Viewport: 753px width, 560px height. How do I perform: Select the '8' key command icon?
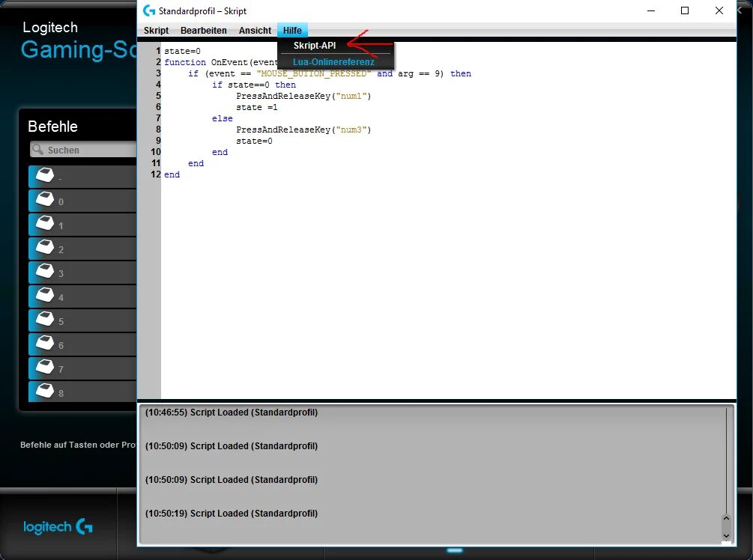[45, 391]
